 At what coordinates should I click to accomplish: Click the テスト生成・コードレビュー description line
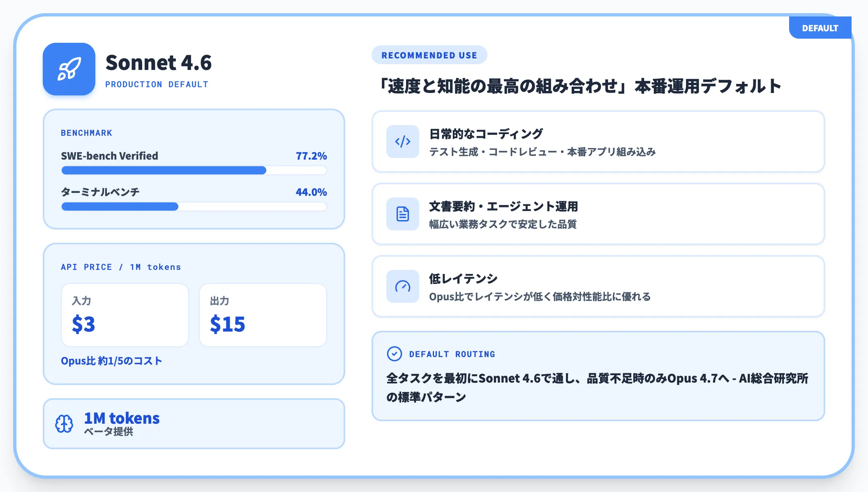[x=542, y=152]
